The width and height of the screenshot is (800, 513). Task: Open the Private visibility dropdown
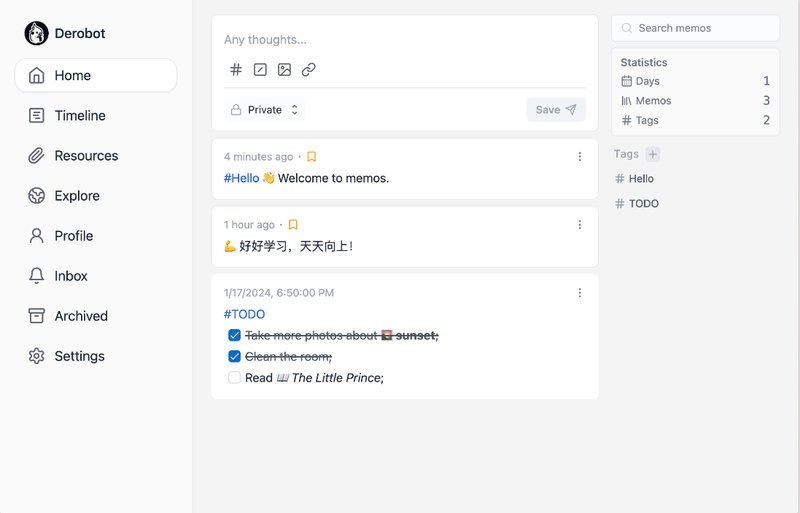265,110
